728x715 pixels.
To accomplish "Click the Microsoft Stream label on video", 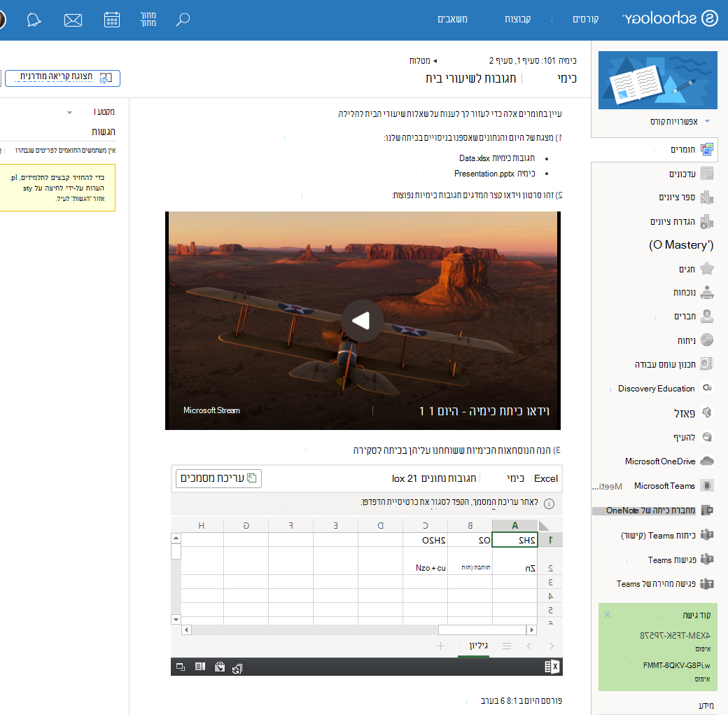I will coord(211,410).
